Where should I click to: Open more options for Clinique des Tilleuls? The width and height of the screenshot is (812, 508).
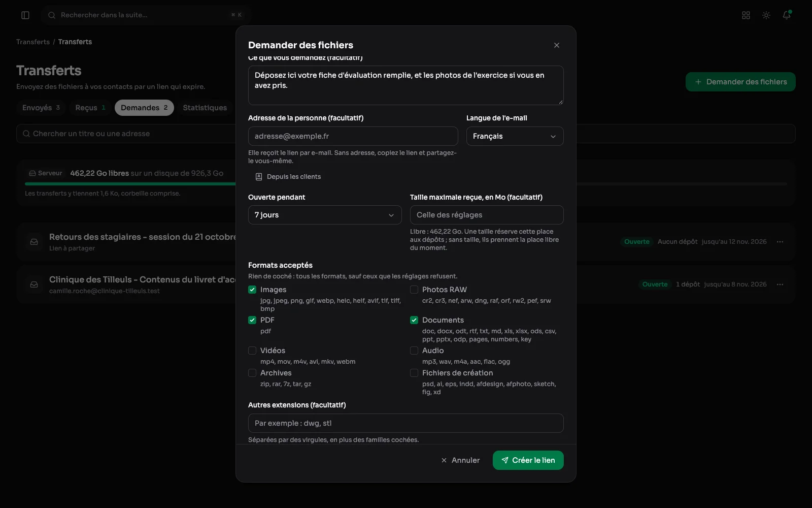point(780,284)
